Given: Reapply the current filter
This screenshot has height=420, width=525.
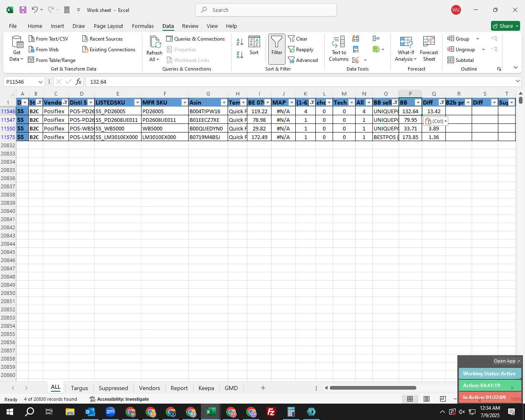Looking at the screenshot, I should coord(301,49).
